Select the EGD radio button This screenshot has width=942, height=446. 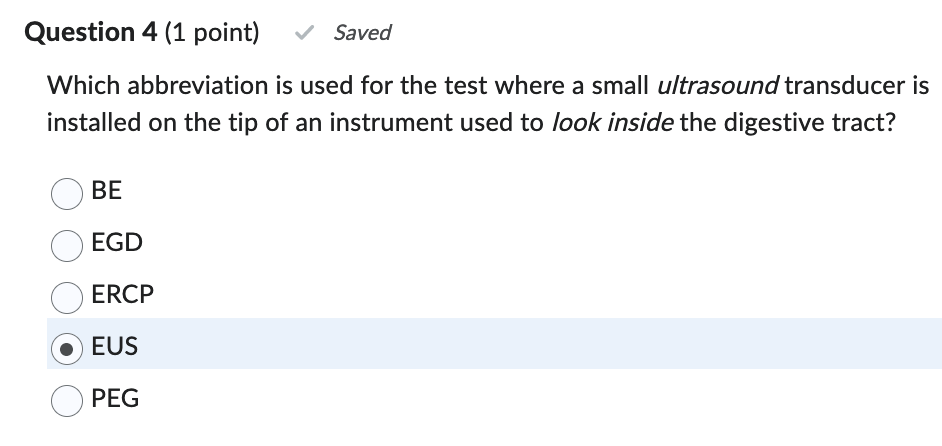click(x=67, y=244)
